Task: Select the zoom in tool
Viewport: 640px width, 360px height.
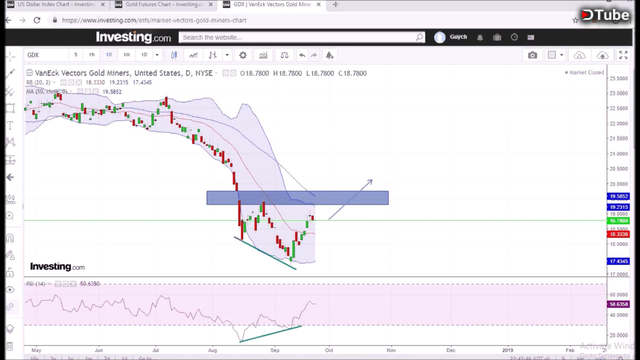Action: [x=11, y=216]
